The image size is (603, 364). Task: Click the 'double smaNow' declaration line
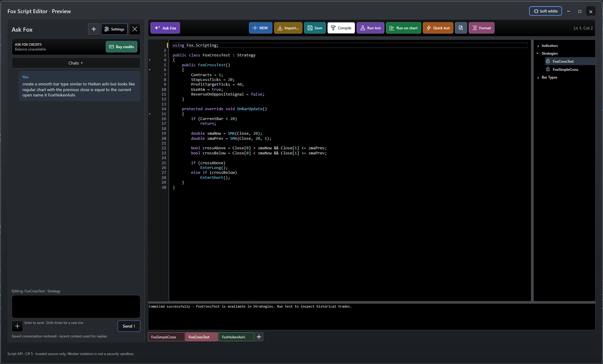[226, 133]
